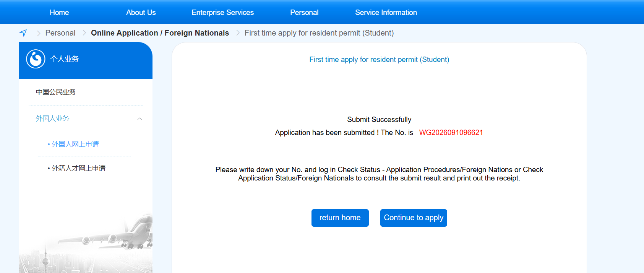
Task: Open 外国人网上申请 sidebar link
Action: (x=75, y=144)
